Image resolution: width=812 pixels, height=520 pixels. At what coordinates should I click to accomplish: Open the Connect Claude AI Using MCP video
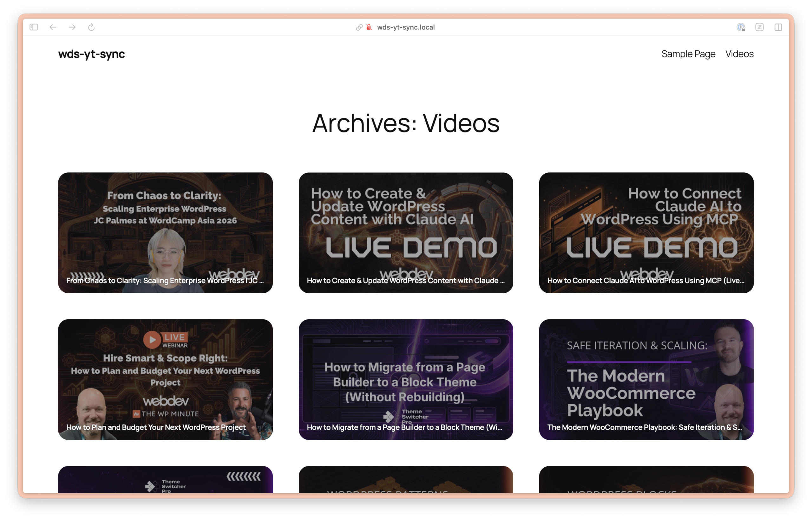[646, 233]
